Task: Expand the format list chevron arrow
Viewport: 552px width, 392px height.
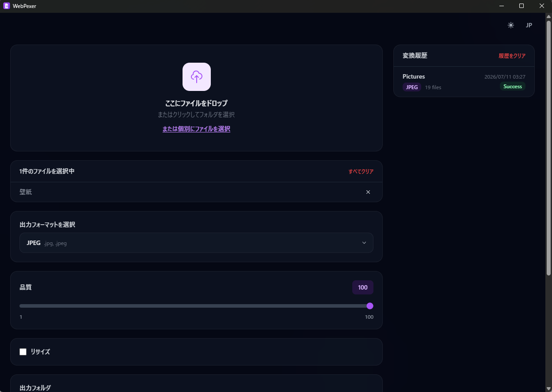Action: tap(364, 243)
